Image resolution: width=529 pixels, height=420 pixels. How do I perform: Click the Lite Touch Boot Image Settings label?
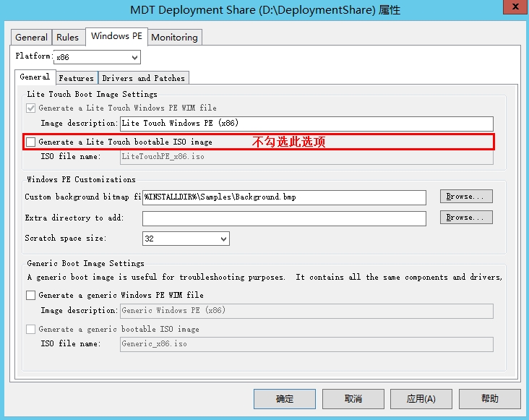point(92,94)
